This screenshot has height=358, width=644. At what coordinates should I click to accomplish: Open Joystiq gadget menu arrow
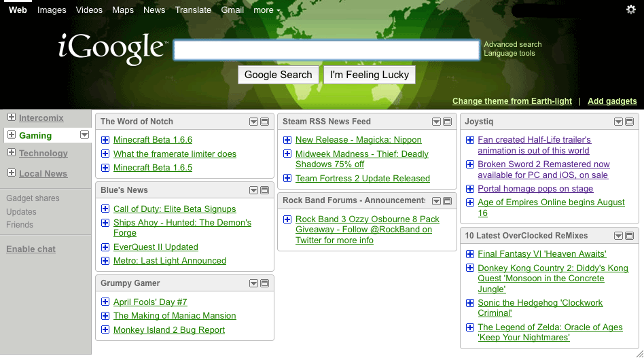(618, 122)
